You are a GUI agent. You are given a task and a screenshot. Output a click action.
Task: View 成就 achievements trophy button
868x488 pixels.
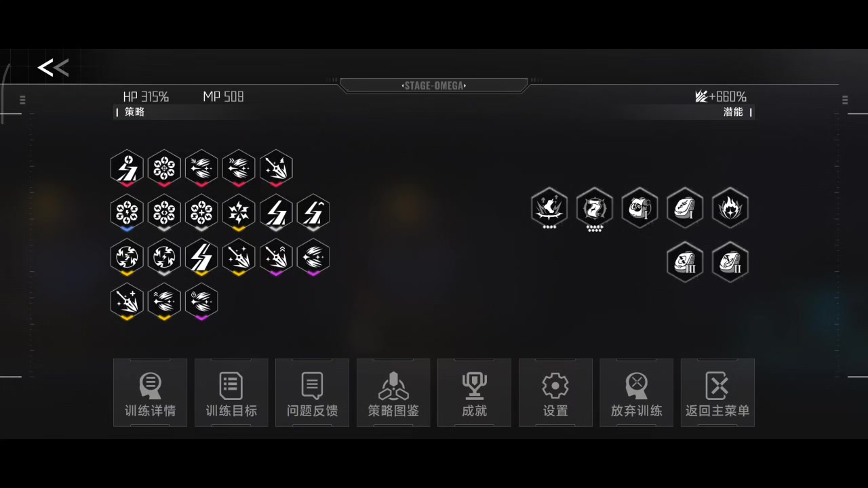[474, 393]
